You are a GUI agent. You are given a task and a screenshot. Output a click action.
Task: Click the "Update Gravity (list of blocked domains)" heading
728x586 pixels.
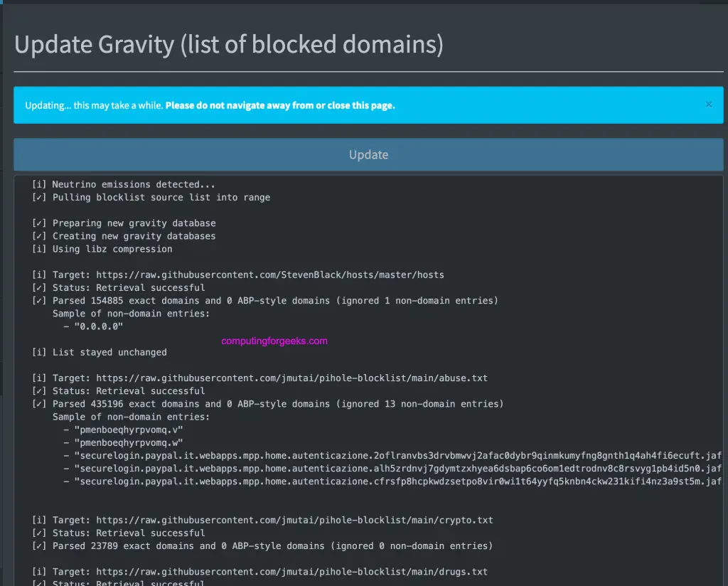coord(229,45)
